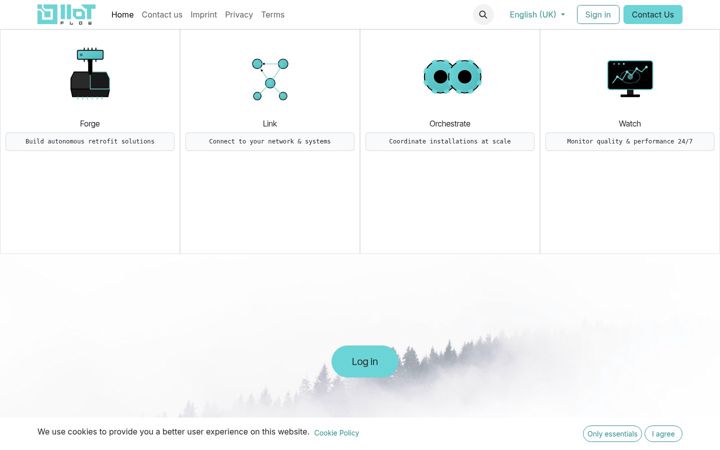Click the Orchestrate gears icon
This screenshot has width=720, height=450.
[x=452, y=77]
